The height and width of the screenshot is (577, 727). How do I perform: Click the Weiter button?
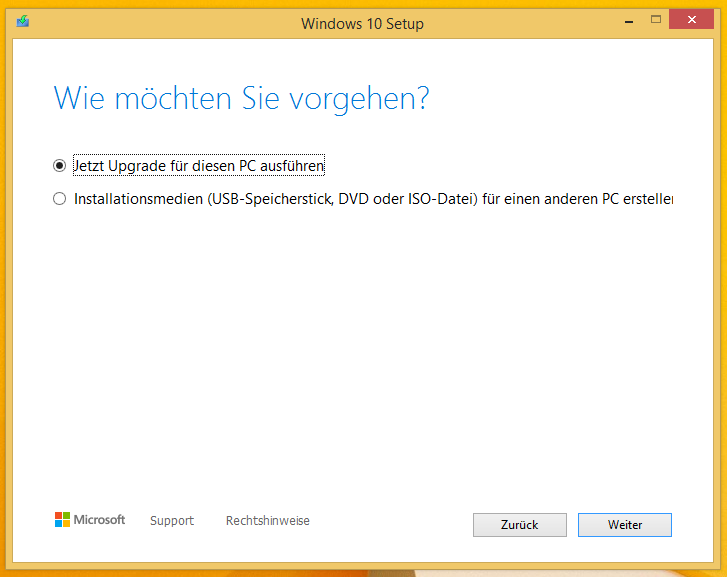tap(625, 525)
